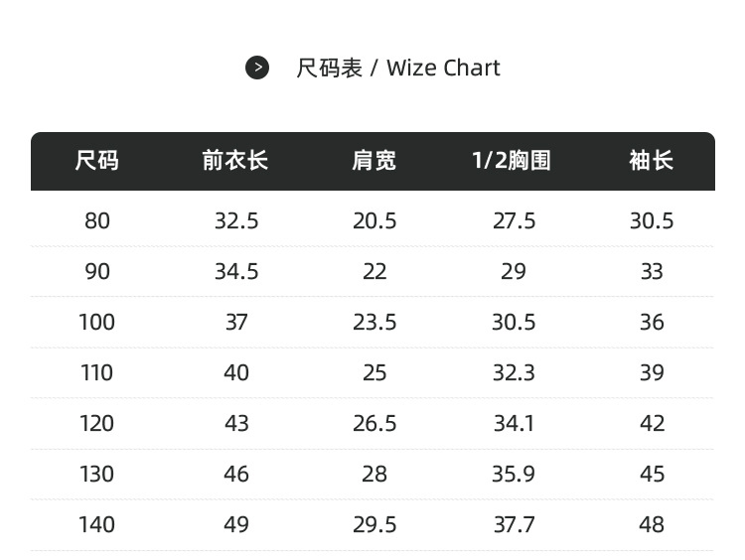The width and height of the screenshot is (745, 560).
Task: Select size 140 row label
Action: tap(97, 525)
